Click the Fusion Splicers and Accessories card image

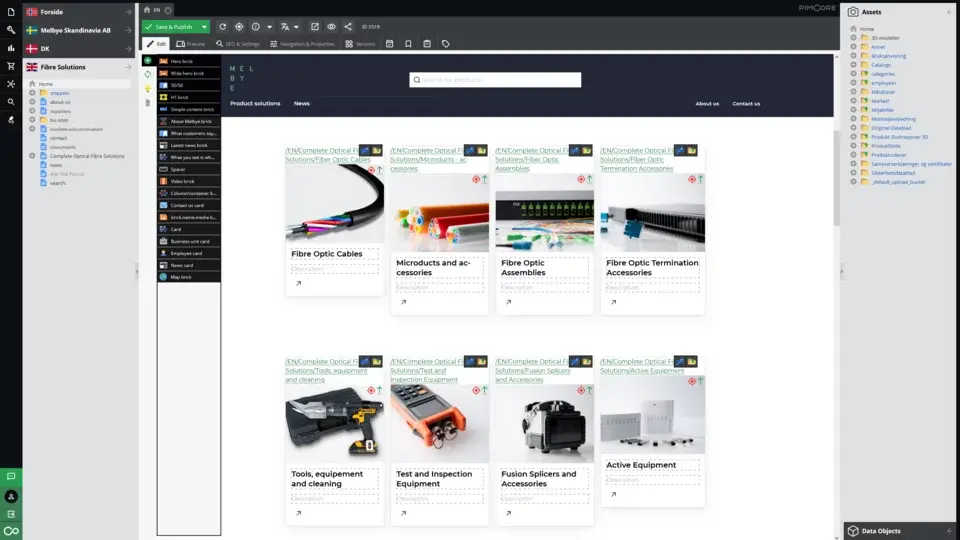[544, 423]
